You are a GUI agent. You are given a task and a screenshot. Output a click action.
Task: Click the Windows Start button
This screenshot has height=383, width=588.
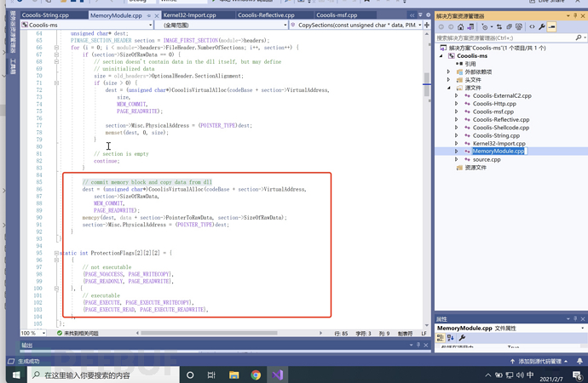pos(16,374)
